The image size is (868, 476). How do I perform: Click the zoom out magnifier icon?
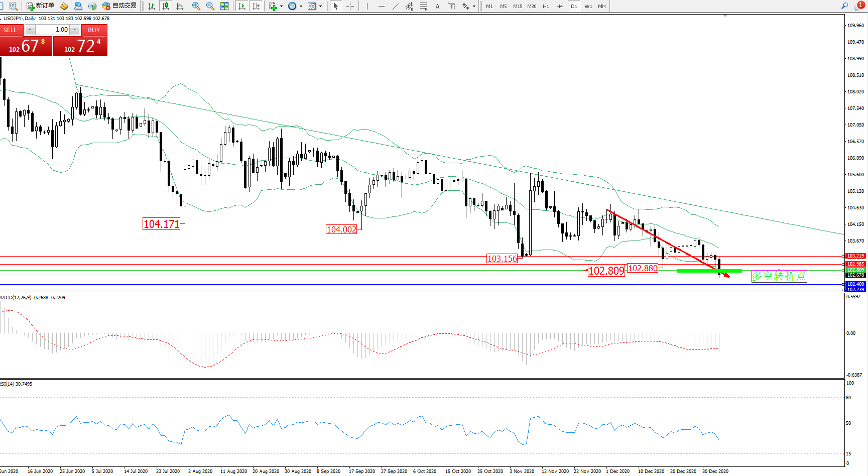click(210, 6)
